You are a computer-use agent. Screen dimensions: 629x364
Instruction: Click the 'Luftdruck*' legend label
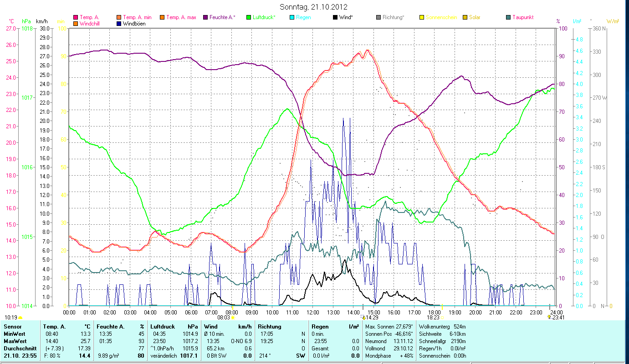click(264, 17)
